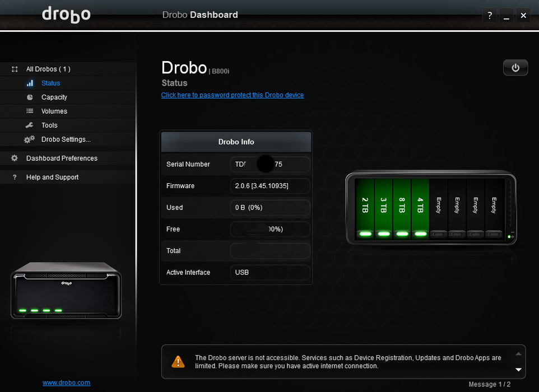
Task: Click the B800i model label
Action: pyautogui.click(x=220, y=72)
